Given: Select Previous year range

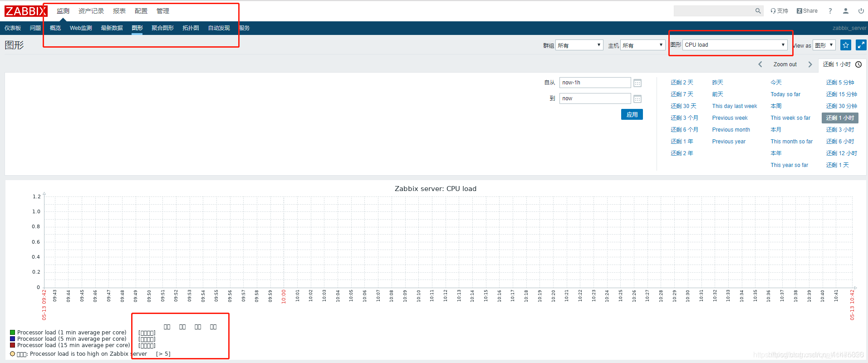Looking at the screenshot, I should point(729,142).
